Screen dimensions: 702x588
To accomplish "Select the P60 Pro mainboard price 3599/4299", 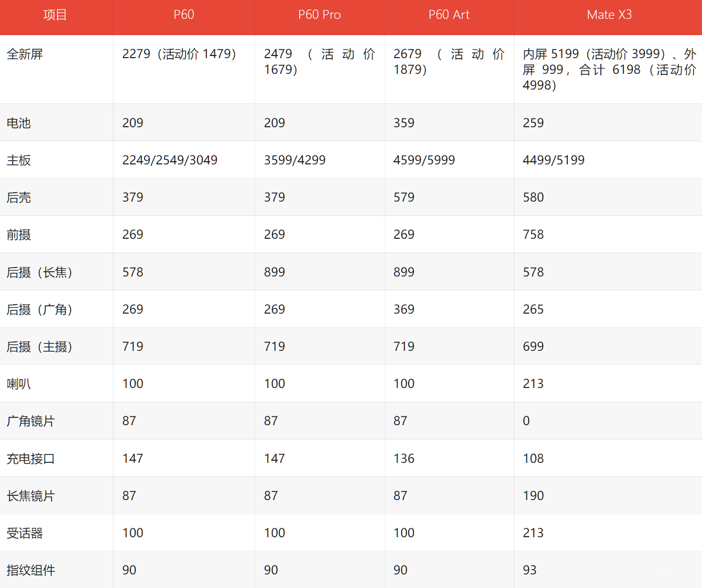I will 295,160.
